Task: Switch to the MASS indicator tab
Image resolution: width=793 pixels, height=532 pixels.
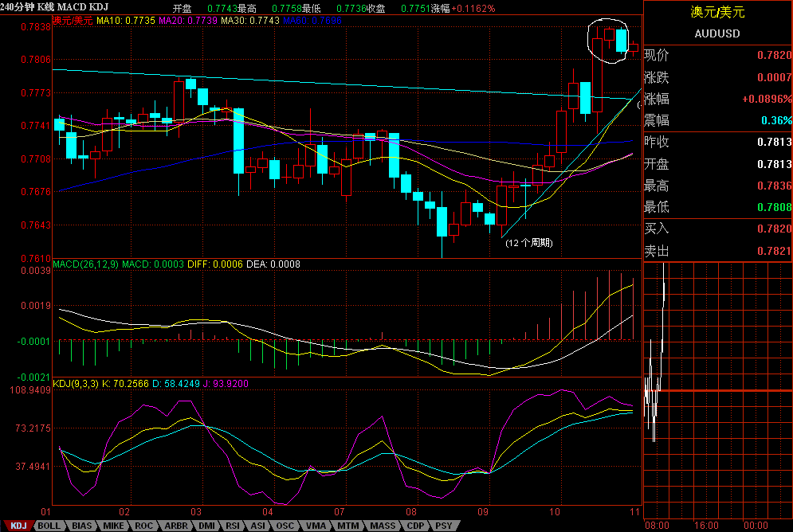Action: pyautogui.click(x=382, y=526)
